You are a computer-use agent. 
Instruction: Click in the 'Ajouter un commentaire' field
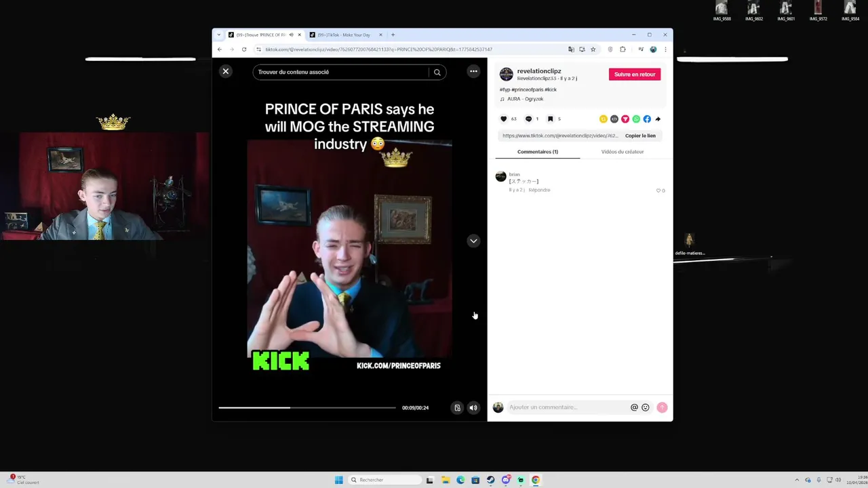pyautogui.click(x=568, y=407)
